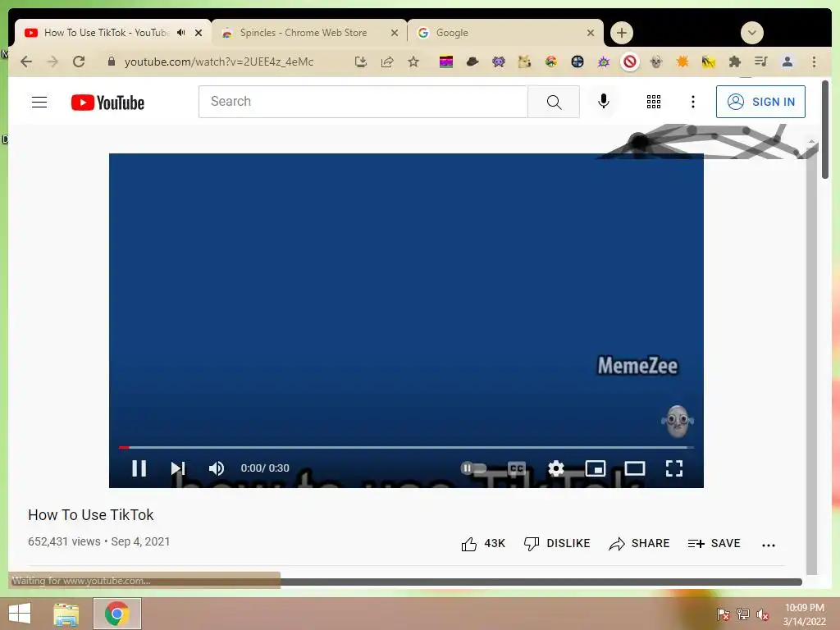
Task: Mute the tab audio speaker icon
Action: pyautogui.click(x=181, y=33)
